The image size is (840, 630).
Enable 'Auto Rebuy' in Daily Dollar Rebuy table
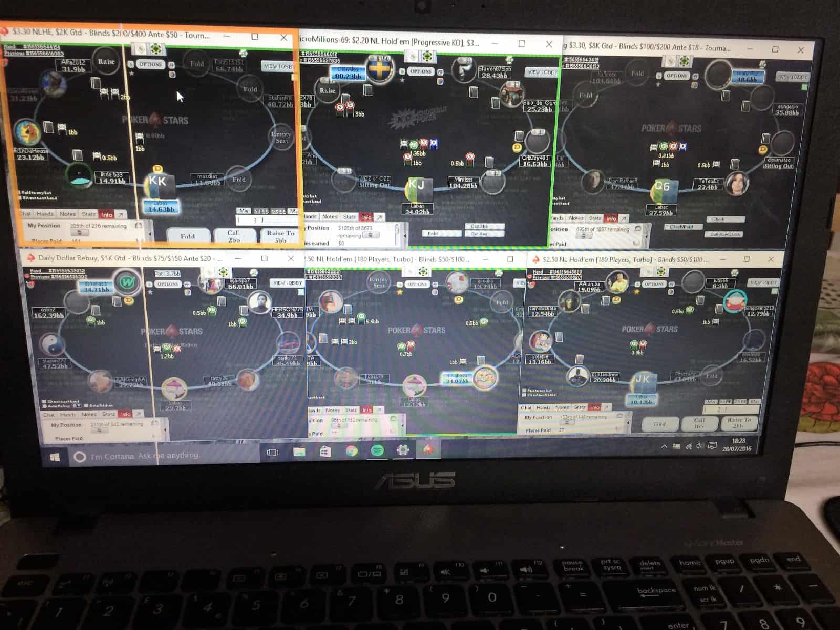pos(45,406)
